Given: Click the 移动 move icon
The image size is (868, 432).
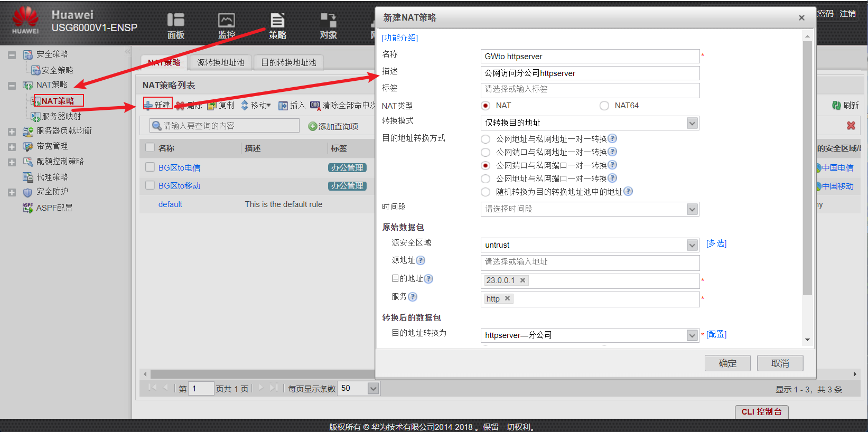Looking at the screenshot, I should (x=245, y=106).
